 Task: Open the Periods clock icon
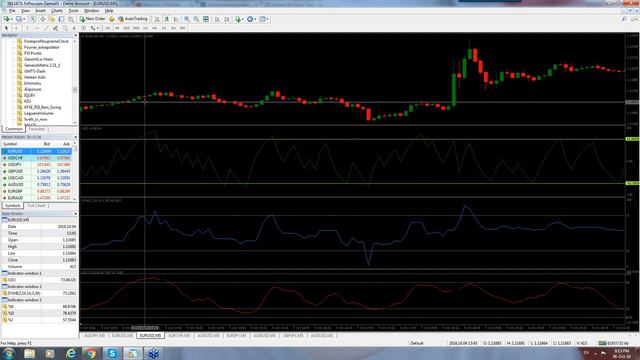(x=250, y=19)
